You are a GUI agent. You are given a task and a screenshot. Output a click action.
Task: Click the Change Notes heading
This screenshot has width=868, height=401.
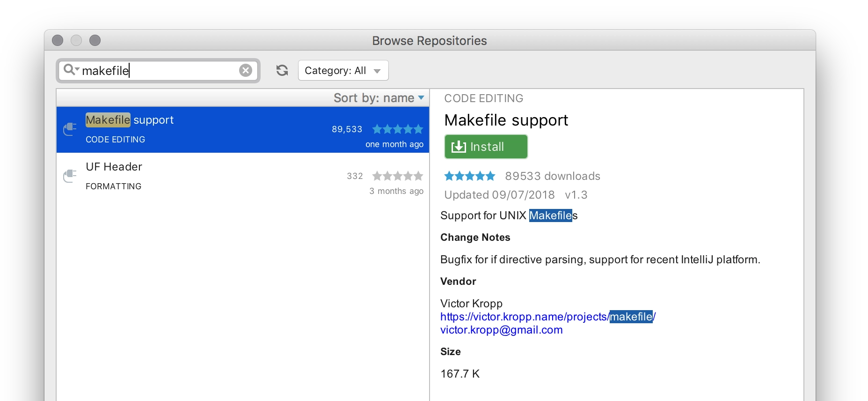[x=475, y=238]
